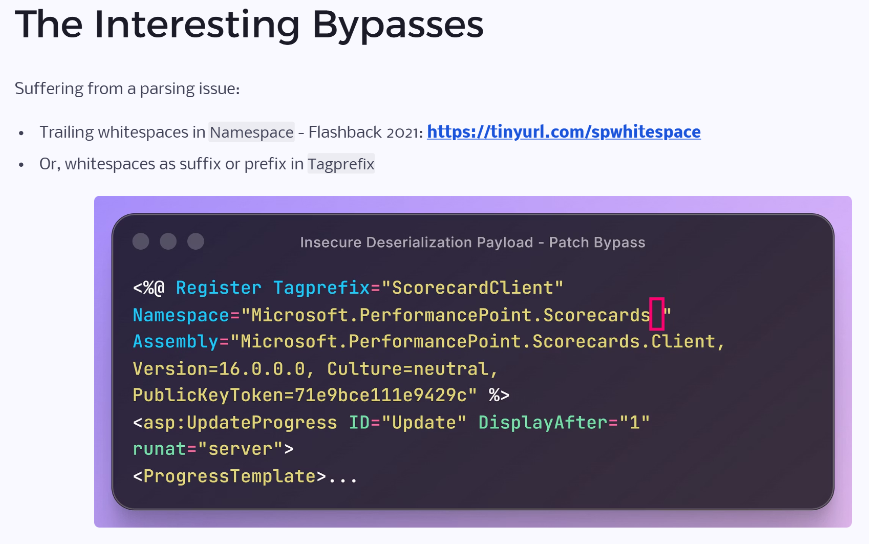Screen dimensions: 869x544
Task: Click the code line "<ProgressTemplate>..."
Action: click(x=246, y=476)
